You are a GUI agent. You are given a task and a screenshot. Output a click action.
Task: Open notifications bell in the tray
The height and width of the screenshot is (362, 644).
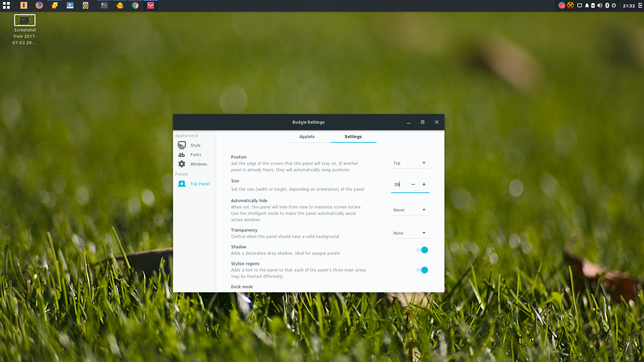[587, 5]
